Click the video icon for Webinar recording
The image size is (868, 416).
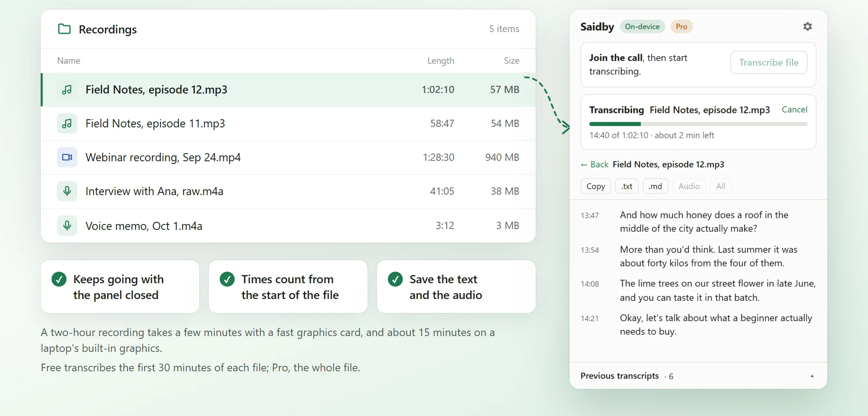coord(67,157)
